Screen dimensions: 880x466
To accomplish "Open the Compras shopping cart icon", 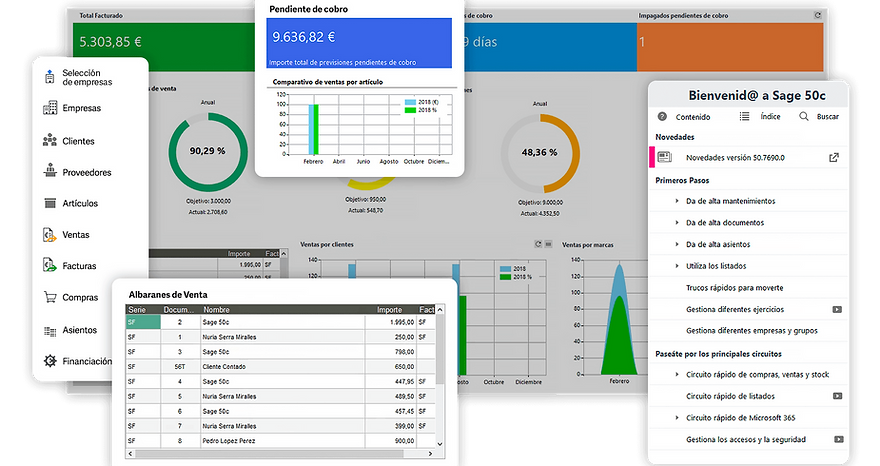I will pyautogui.click(x=50, y=297).
